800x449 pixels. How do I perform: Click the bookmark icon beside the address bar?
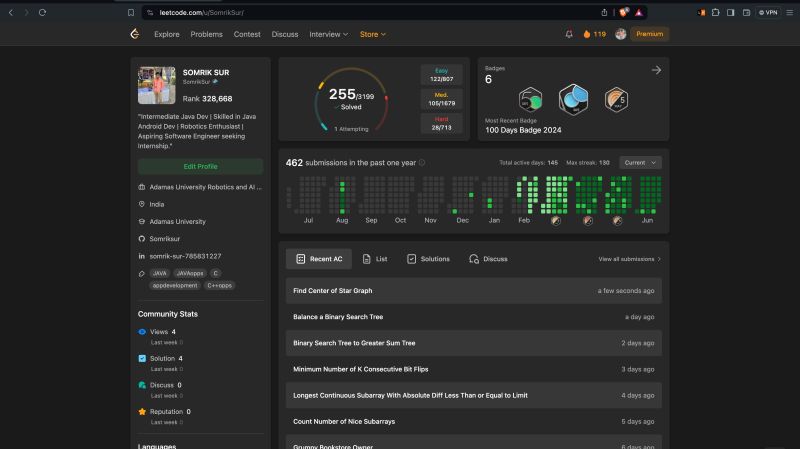coord(131,12)
